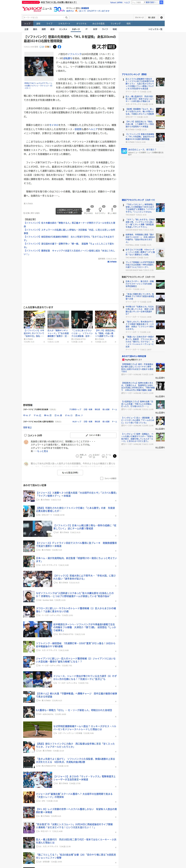The height and width of the screenshot is (868, 186).
Task: Open トピックス一覧 link
Action: (x=155, y=29)
